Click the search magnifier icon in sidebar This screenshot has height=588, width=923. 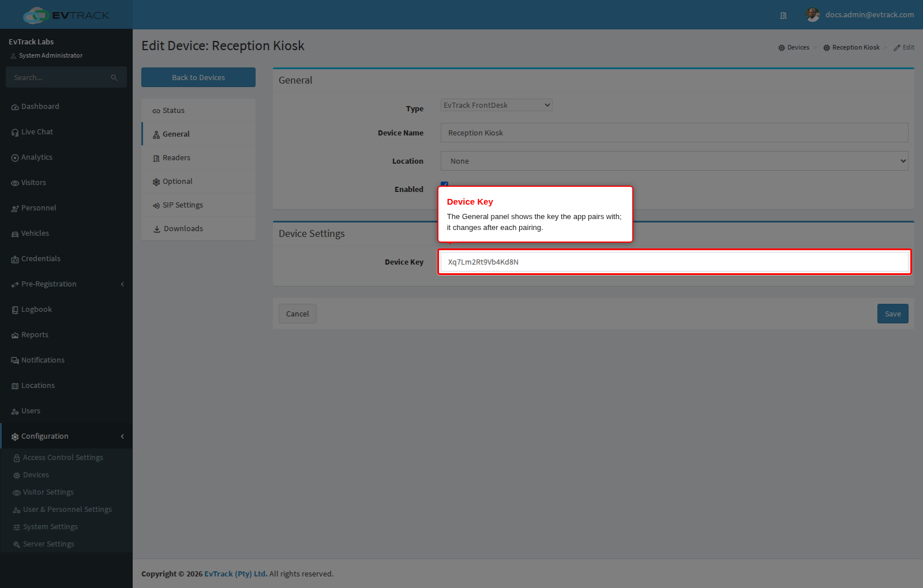coord(114,78)
